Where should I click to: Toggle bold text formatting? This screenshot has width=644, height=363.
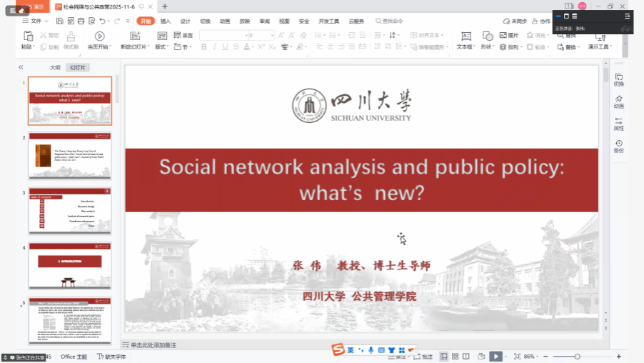(x=204, y=47)
